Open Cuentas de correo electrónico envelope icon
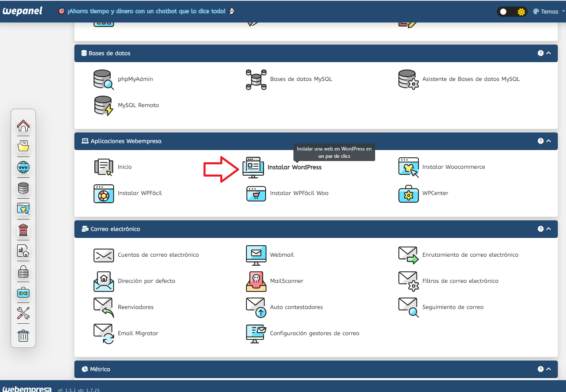This screenshot has height=392, width=566. coord(104,255)
